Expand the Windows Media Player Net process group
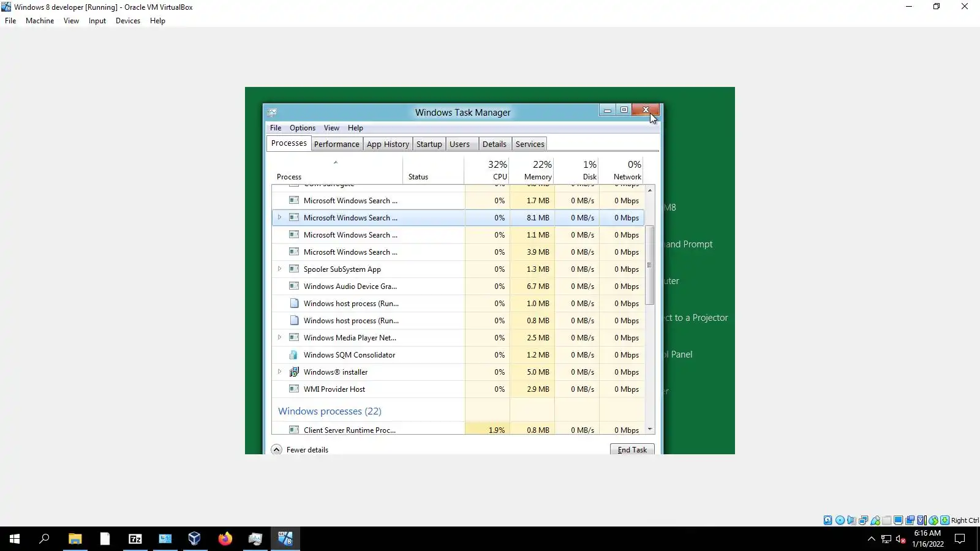The height and width of the screenshot is (551, 980). 279,337
